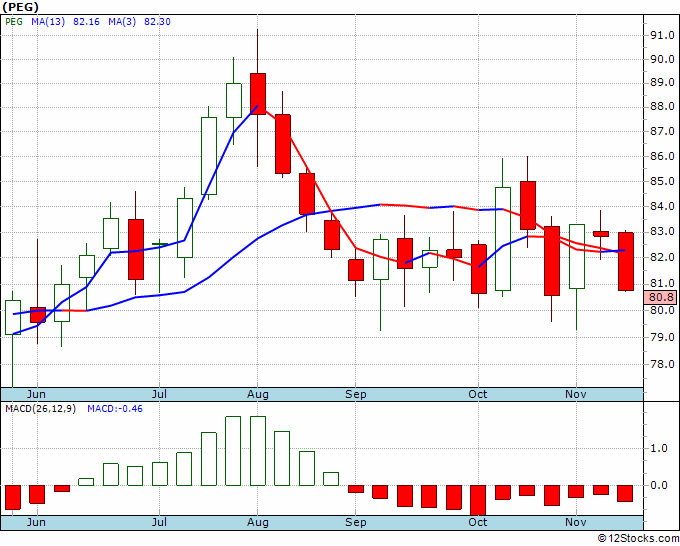Click the green PEG legend label
The width and height of the screenshot is (680, 546).
(x=14, y=21)
